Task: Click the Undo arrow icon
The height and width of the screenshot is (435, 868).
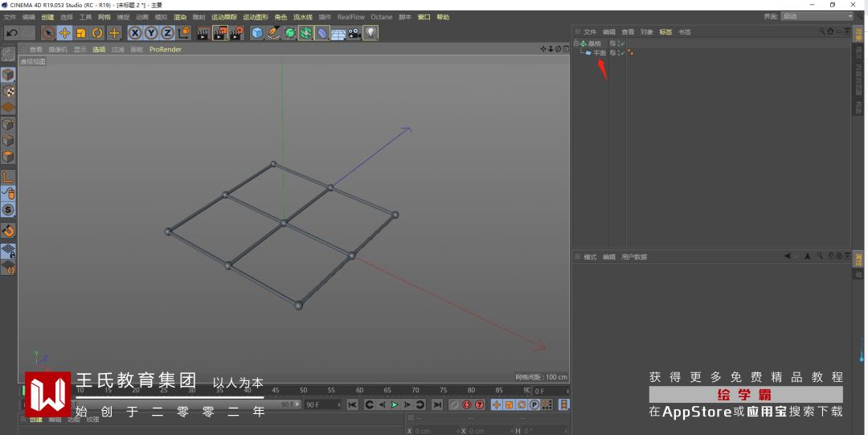Action: tap(11, 33)
